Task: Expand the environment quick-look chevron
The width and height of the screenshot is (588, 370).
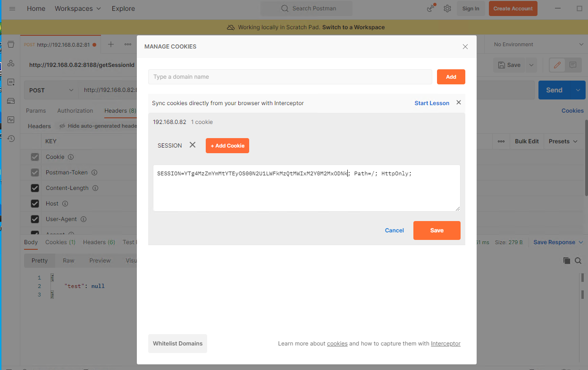Action: [x=581, y=44]
